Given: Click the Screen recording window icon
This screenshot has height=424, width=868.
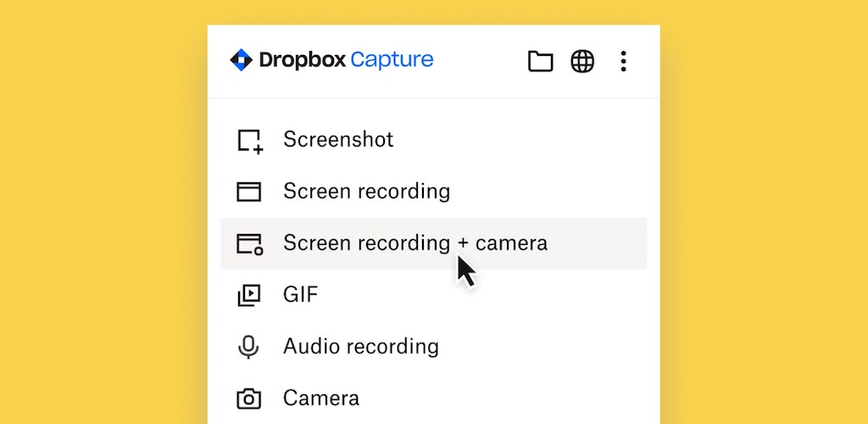Looking at the screenshot, I should coord(248,192).
